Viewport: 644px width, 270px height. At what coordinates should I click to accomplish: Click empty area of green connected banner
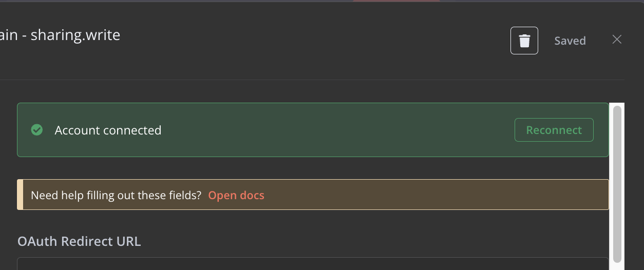(334, 130)
